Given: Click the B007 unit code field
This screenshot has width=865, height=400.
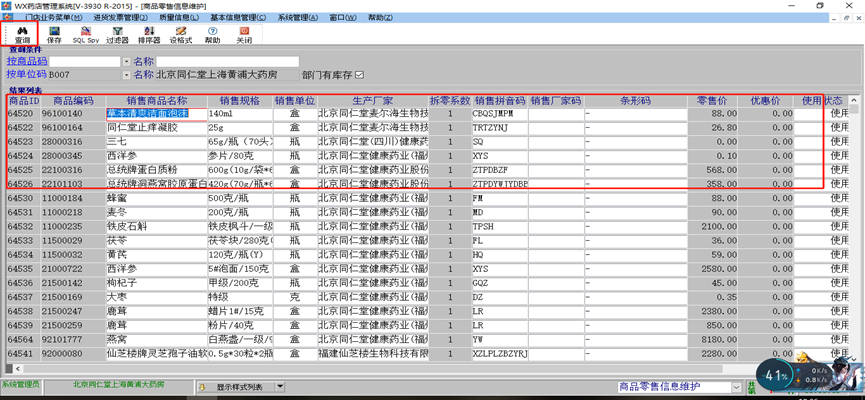Looking at the screenshot, I should click(85, 74).
